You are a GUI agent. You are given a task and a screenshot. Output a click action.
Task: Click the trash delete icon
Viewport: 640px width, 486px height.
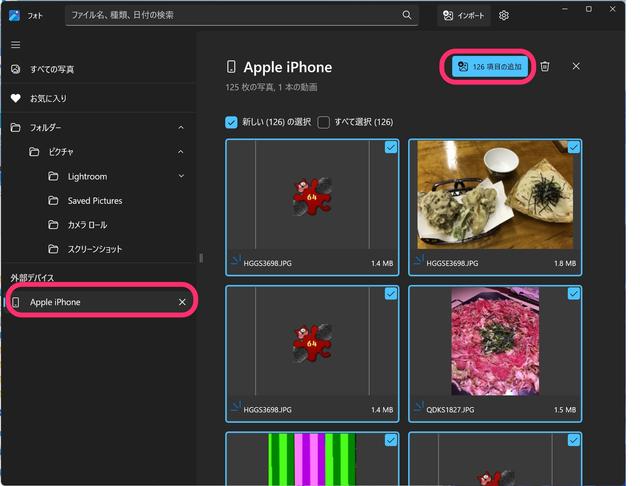[545, 67]
